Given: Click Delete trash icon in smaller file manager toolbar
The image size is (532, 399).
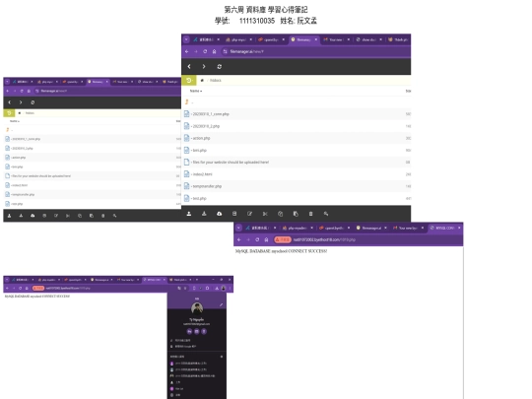Looking at the screenshot, I should point(103,216).
